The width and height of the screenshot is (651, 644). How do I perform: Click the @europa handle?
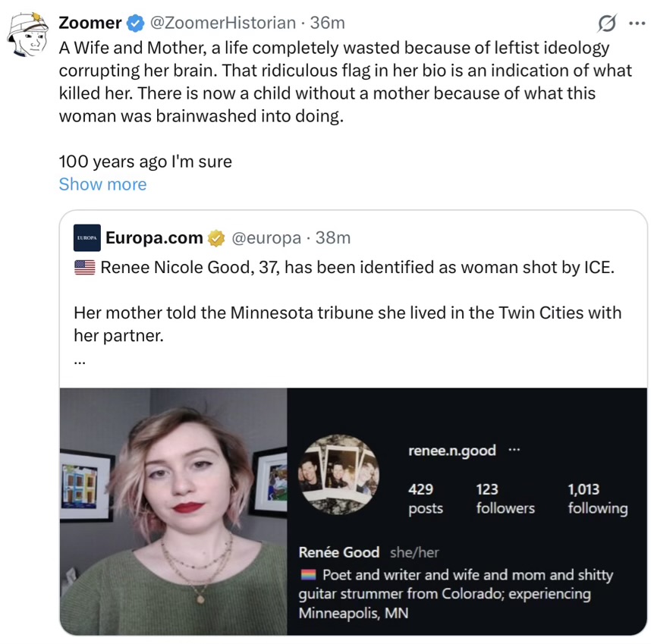point(265,238)
